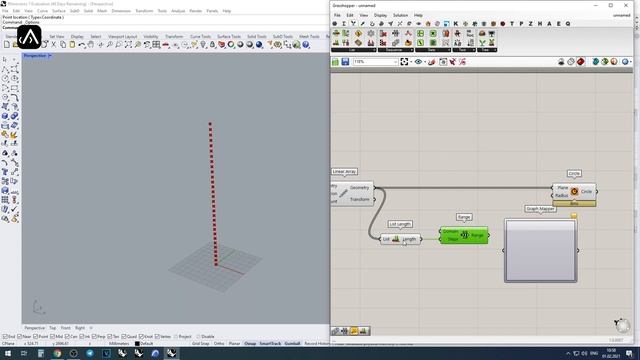Toggle Osnap in Rhino status bar
Image resolution: width=640 pixels, height=360 pixels.
tap(250, 344)
